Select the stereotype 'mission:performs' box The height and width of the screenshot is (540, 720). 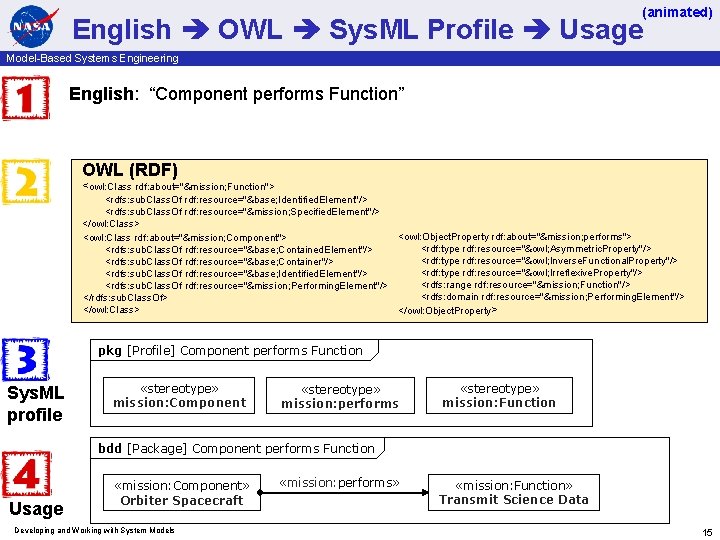pyautogui.click(x=340, y=395)
